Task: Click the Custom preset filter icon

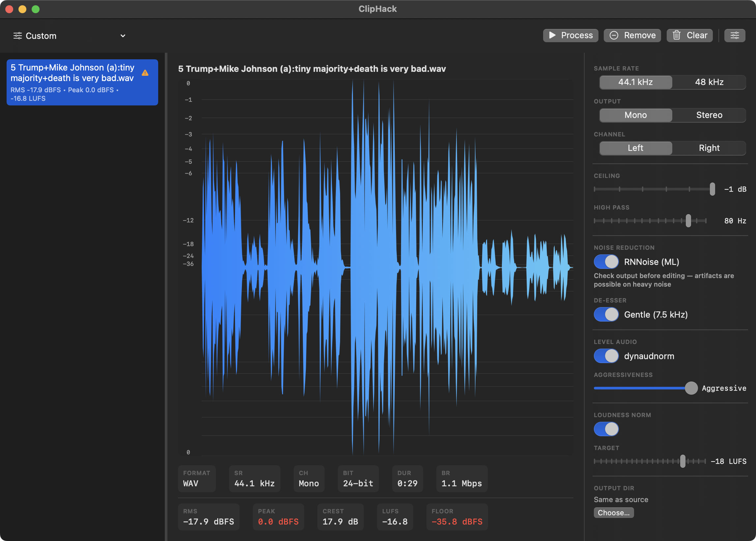Action: [x=18, y=36]
